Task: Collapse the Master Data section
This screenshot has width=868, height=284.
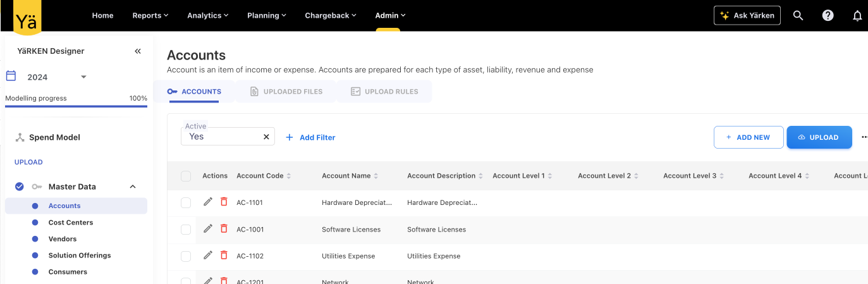Action: point(133,187)
